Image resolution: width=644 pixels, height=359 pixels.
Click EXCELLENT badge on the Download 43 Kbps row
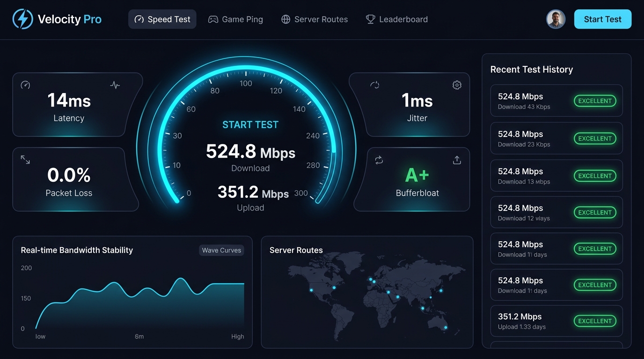click(595, 101)
